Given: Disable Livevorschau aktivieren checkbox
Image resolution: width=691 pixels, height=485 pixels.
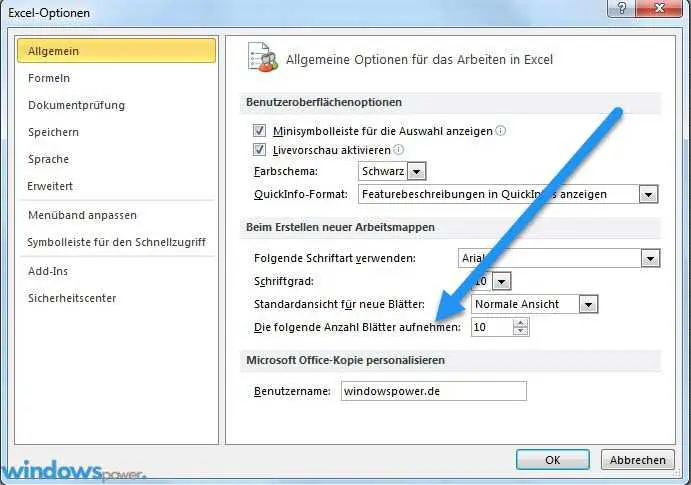Looking at the screenshot, I should click(x=260, y=150).
